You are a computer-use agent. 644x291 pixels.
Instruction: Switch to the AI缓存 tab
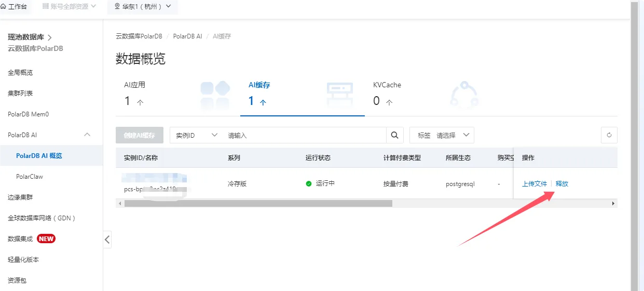tap(302, 94)
